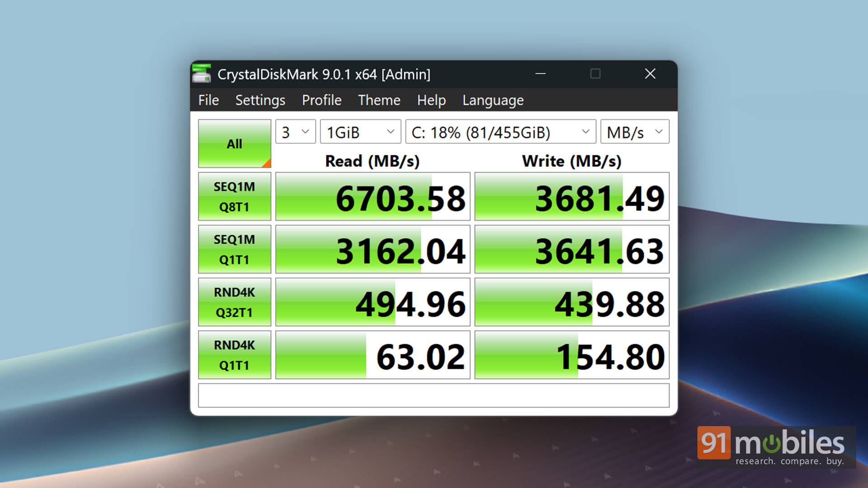Close the CrystalDiskMark window
868x488 pixels.
point(650,74)
